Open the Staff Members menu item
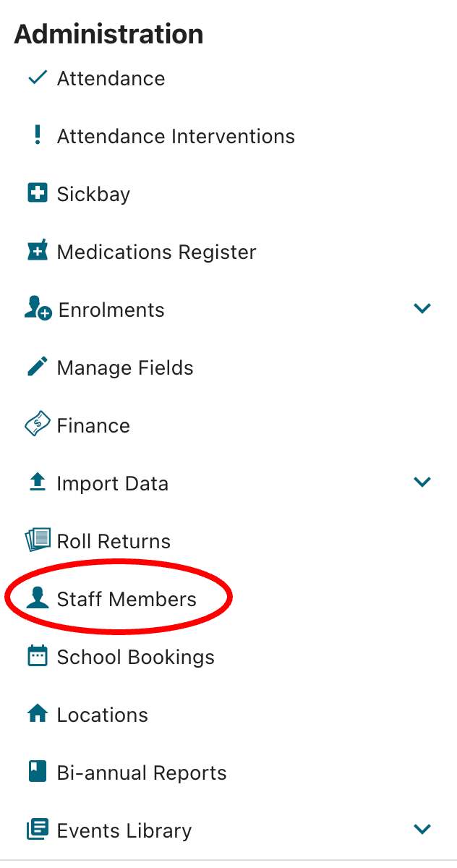This screenshot has width=457, height=868. click(127, 599)
